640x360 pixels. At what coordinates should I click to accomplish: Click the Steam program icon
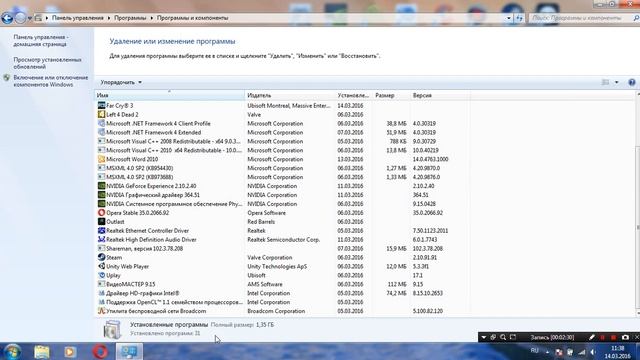[x=101, y=257]
